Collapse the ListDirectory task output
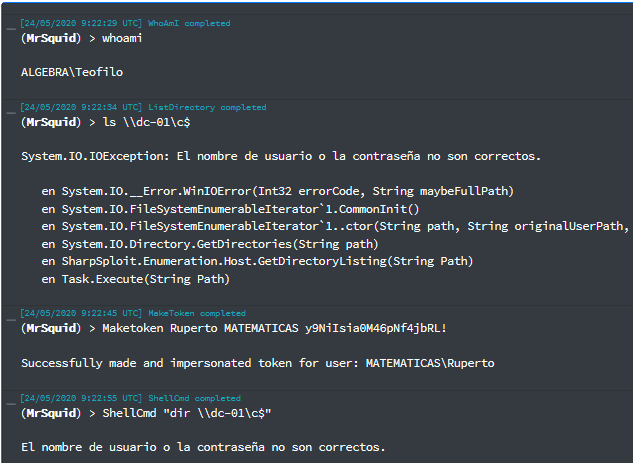 11,113
